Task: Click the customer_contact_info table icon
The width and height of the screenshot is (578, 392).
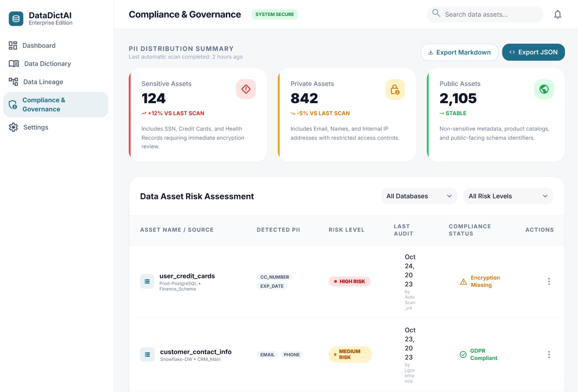Action: coord(147,355)
